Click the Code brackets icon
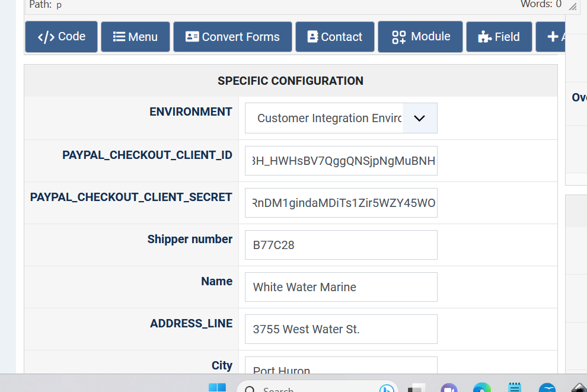The width and height of the screenshot is (587, 392). point(46,37)
